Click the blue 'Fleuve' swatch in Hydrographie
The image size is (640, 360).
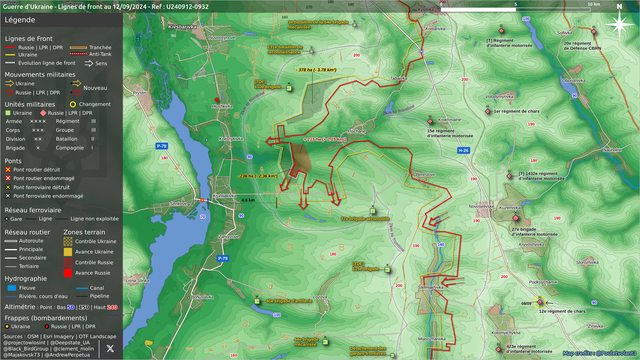coord(12,288)
